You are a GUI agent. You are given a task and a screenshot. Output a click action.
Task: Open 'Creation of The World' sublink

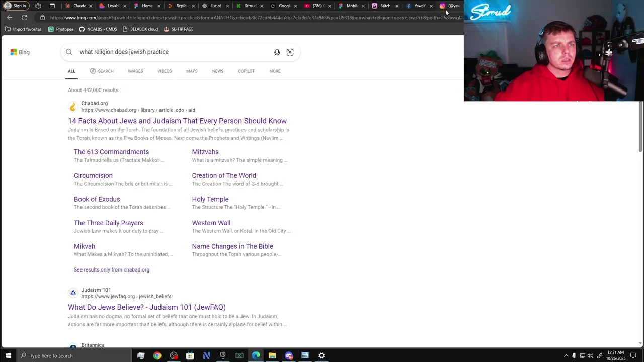(224, 175)
